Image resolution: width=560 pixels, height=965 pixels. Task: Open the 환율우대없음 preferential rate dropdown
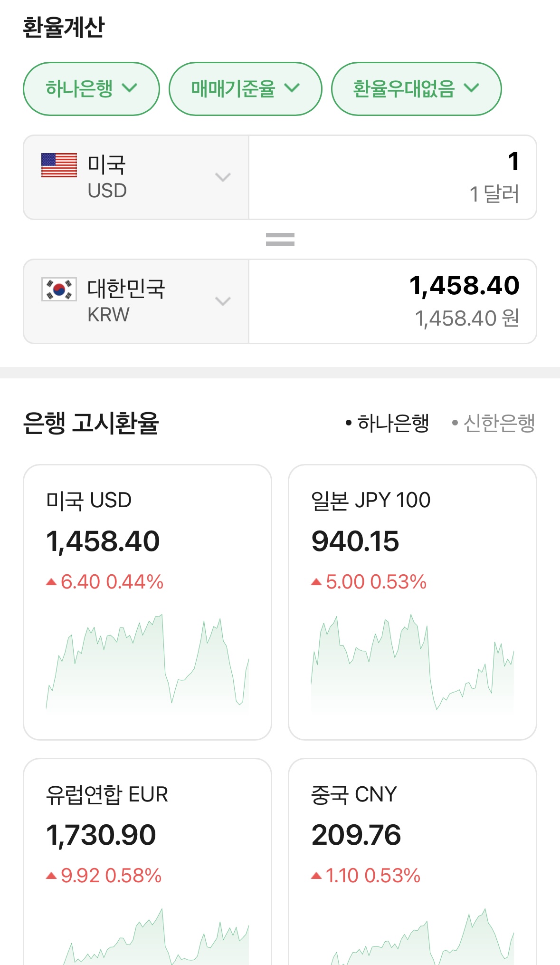pyautogui.click(x=416, y=88)
